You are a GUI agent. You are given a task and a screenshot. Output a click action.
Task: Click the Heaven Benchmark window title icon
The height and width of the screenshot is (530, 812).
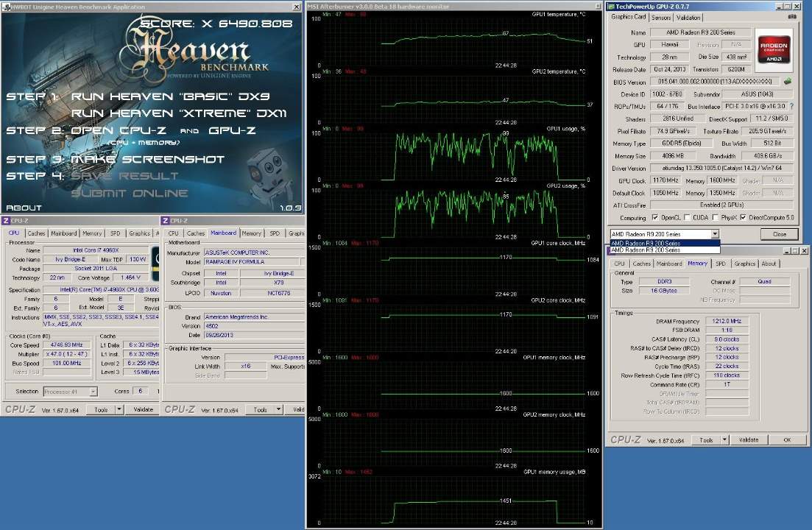click(x=6, y=7)
